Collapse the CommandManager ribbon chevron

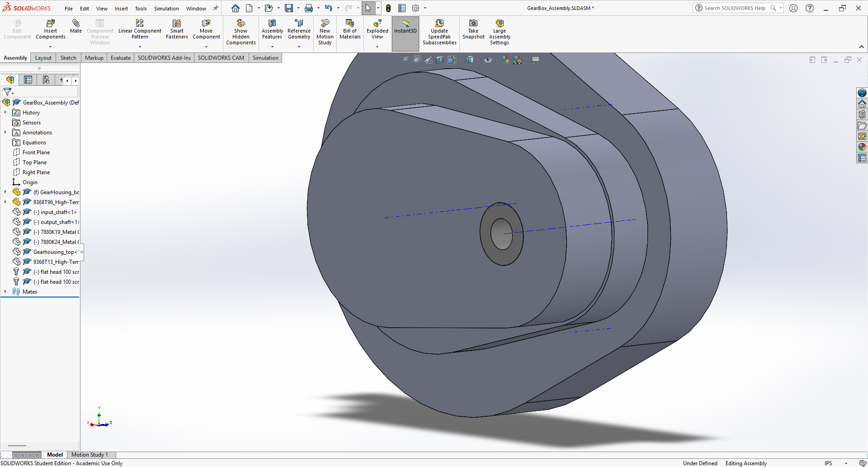tap(862, 47)
